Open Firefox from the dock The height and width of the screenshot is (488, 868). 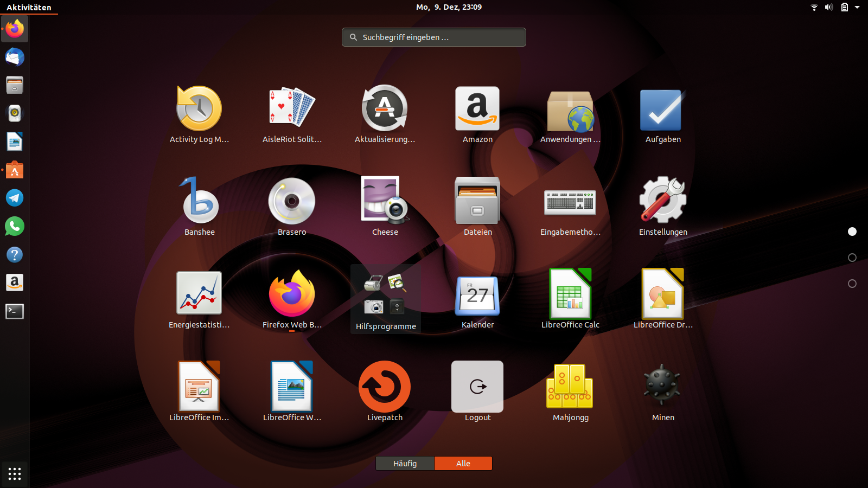tap(15, 29)
